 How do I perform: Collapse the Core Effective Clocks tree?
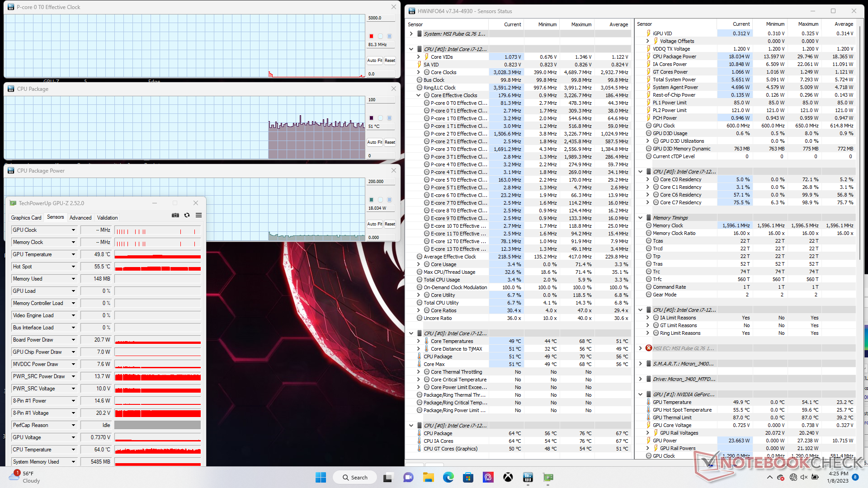(419, 95)
